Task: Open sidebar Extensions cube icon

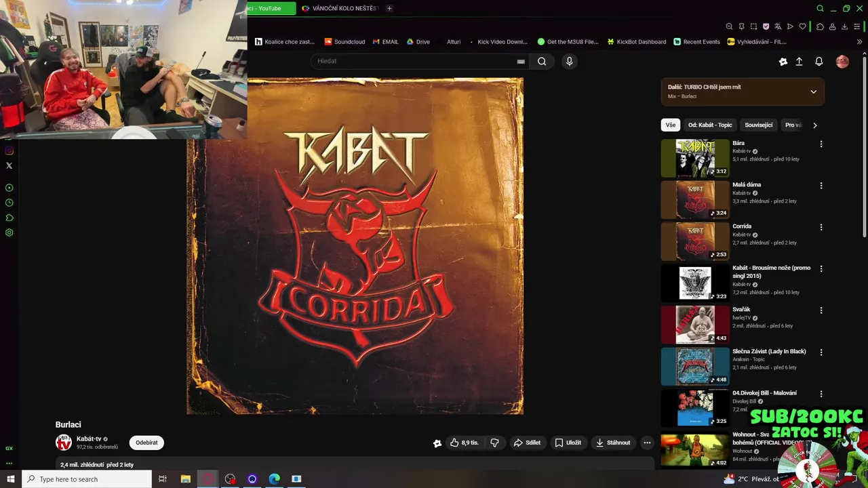Action: pos(9,218)
